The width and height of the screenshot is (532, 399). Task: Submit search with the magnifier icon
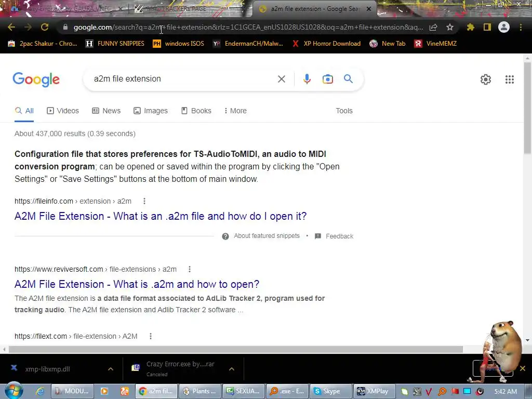(348, 79)
